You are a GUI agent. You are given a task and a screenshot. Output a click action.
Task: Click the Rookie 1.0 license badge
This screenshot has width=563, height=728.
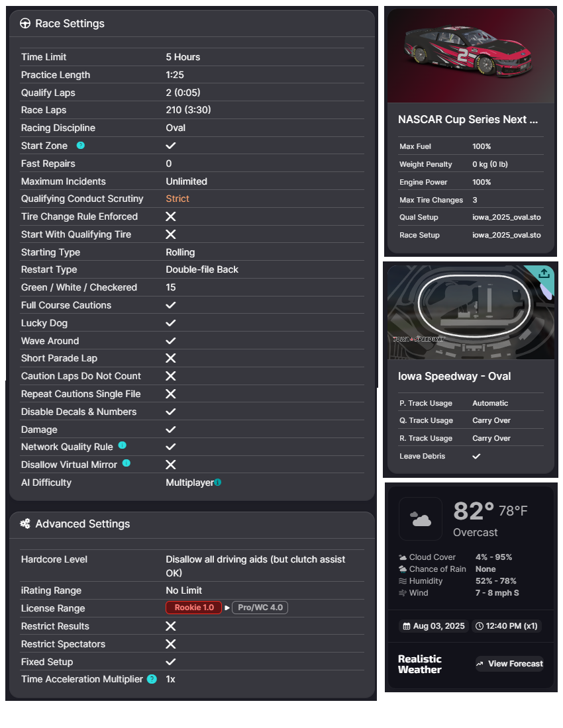194,608
